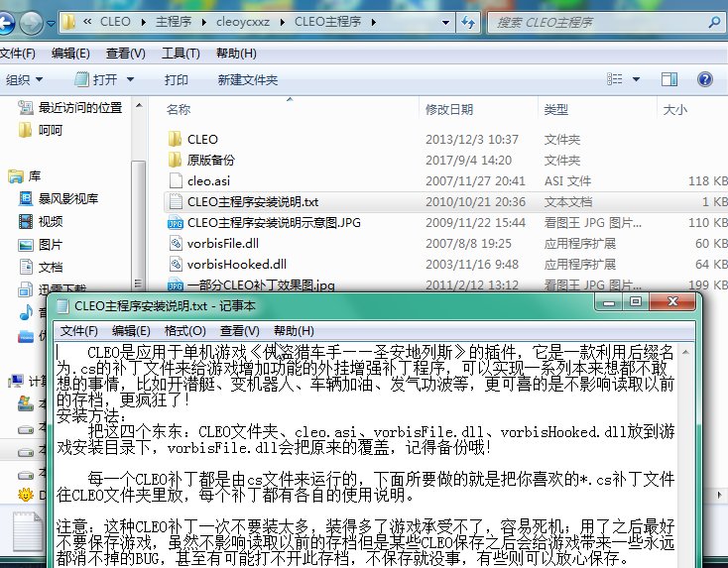Click navigation pane scroll up arrow
Screen dimensions: 728x568
pos(138,106)
